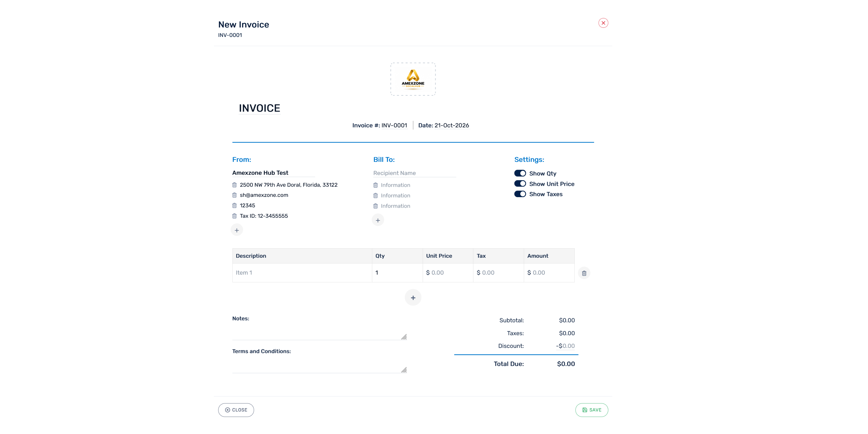
Task: Click the Unit Price amount field
Action: [448, 273]
